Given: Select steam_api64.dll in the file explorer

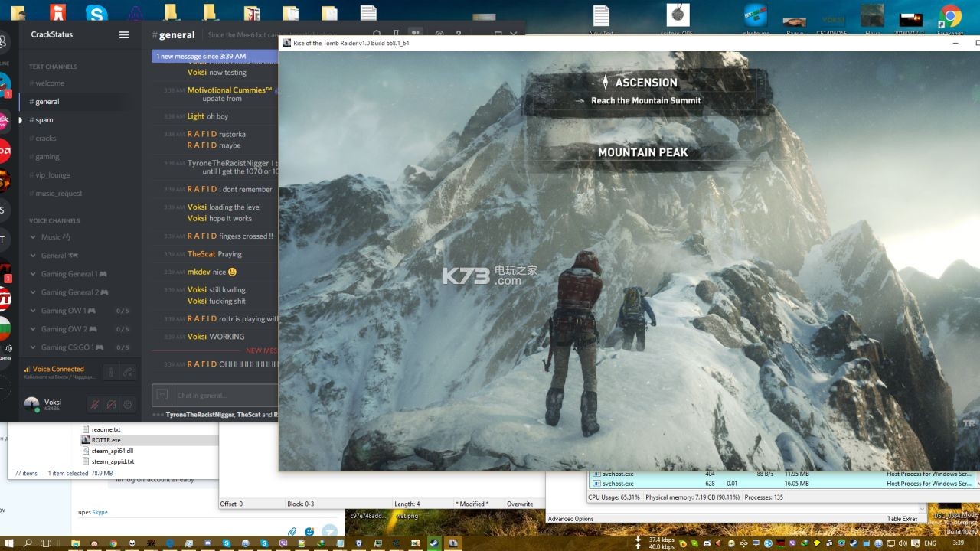Looking at the screenshot, I should 112,451.
